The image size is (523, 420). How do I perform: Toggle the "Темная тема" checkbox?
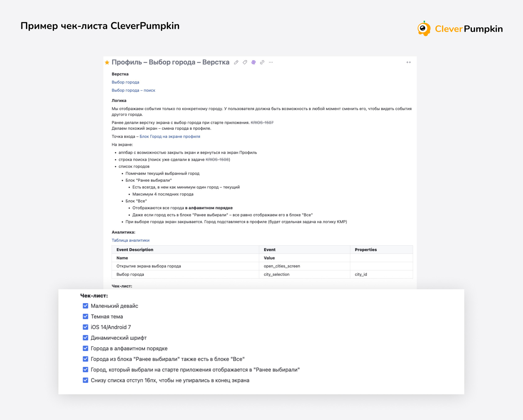click(85, 316)
